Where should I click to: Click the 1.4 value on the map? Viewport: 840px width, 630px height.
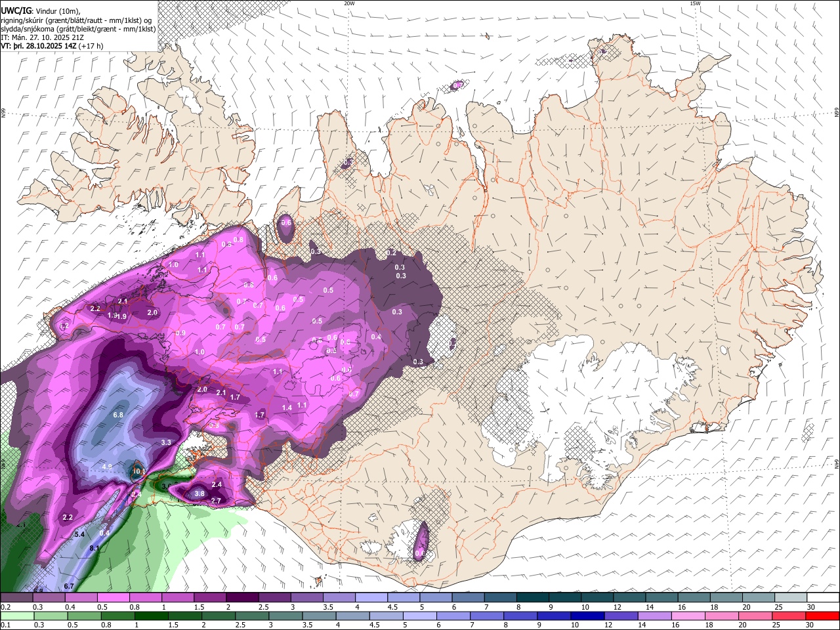pyautogui.click(x=287, y=408)
